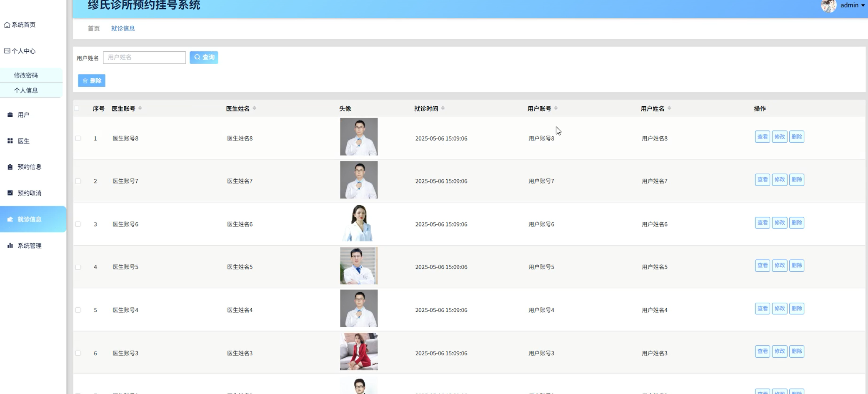Click 删除 for 用户姓名5
This screenshot has height=394, width=868.
[x=797, y=266]
